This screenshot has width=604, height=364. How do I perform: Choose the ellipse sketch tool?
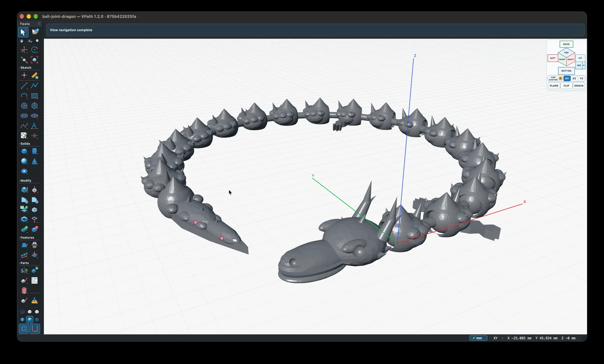point(34,116)
